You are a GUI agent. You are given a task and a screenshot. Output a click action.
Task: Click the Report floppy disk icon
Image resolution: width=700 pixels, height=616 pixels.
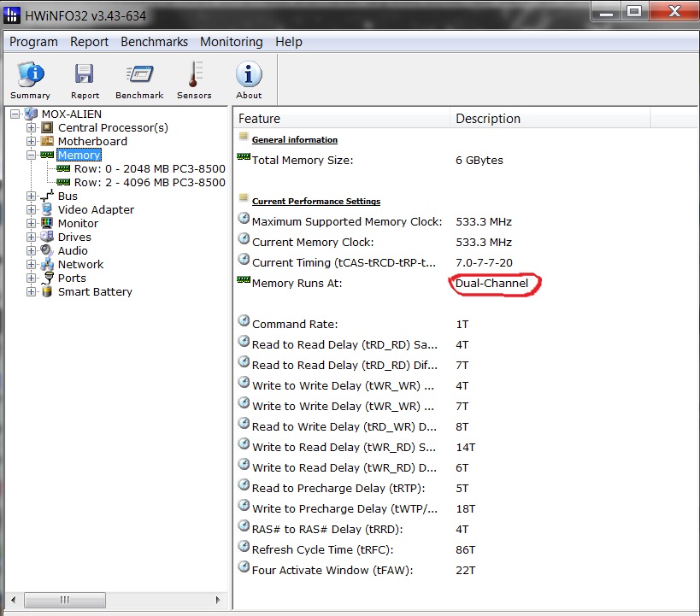click(85, 74)
